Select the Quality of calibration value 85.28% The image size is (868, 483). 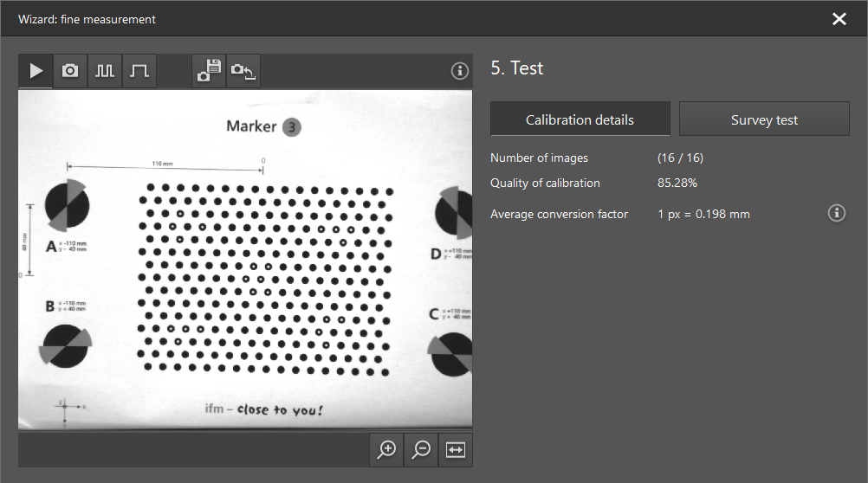(677, 183)
